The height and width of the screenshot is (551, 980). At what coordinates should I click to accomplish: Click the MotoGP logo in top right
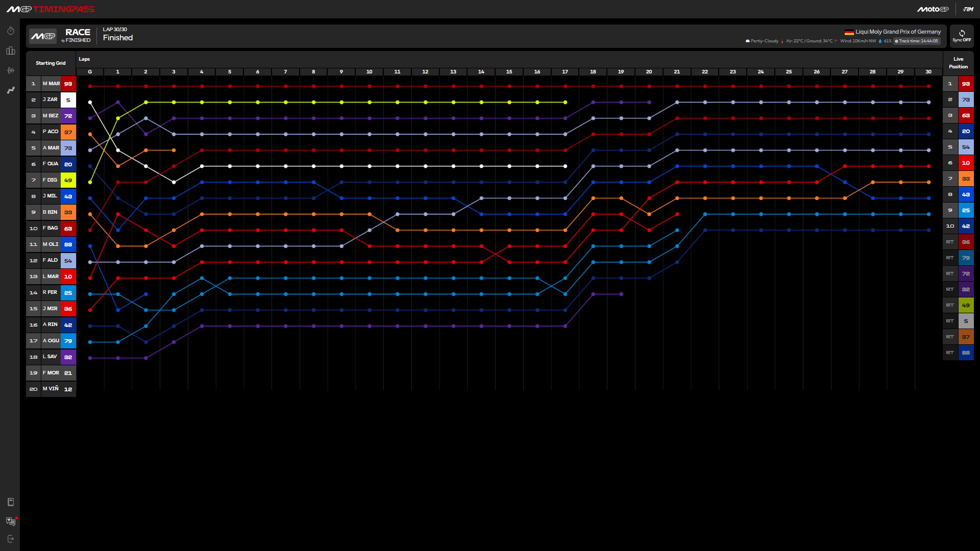click(x=933, y=9)
